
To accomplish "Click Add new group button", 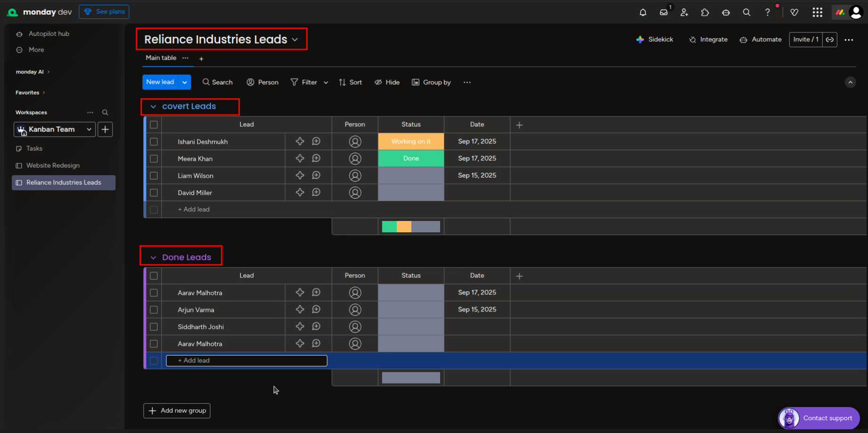I will click(177, 410).
